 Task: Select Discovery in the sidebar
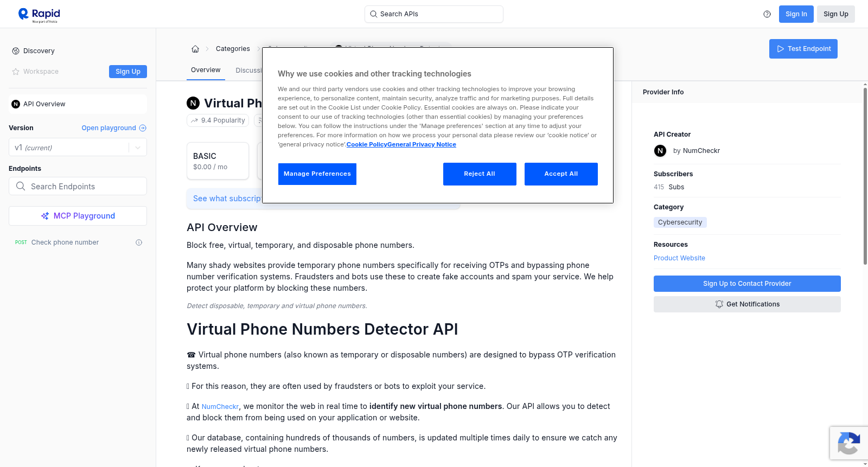pyautogui.click(x=39, y=51)
